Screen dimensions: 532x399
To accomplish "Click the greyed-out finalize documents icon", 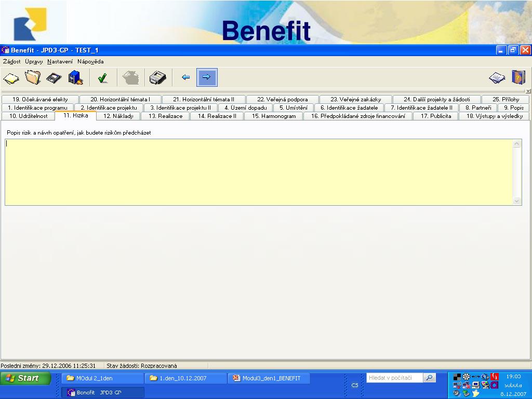I will point(131,78).
